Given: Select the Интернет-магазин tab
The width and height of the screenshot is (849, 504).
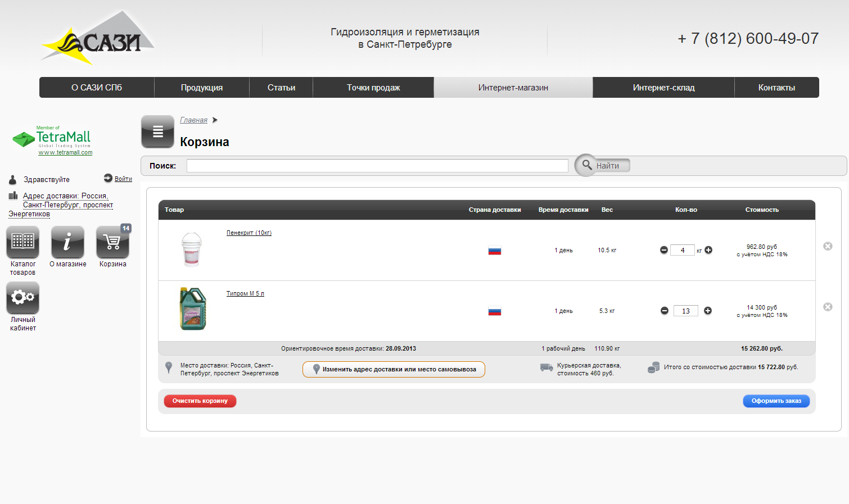Looking at the screenshot, I should (513, 88).
